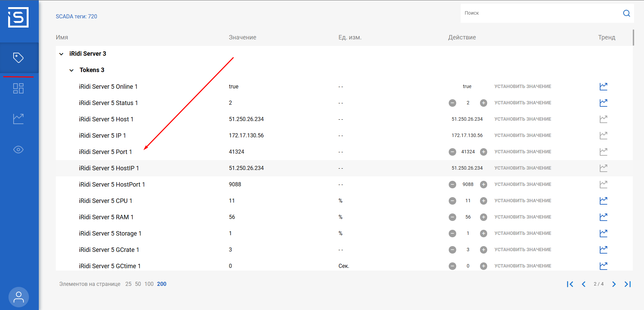Increase the iRidi Server 5 Status 1 value
The height and width of the screenshot is (310, 644).
click(x=483, y=103)
